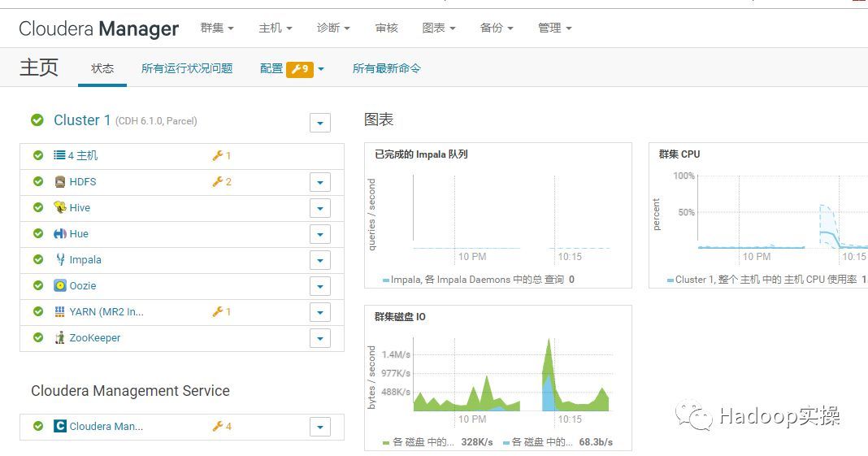Open the ZooKeeper actions dropdown

(x=320, y=338)
